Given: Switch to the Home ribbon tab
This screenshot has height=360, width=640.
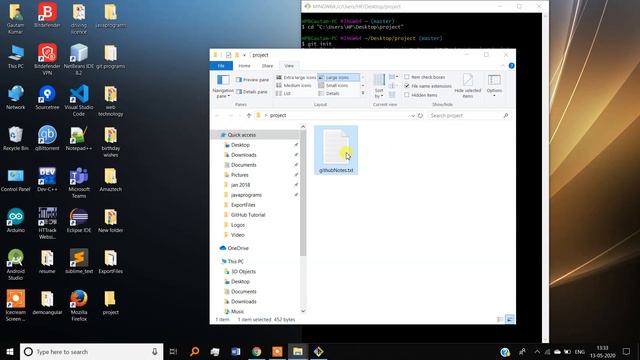Looking at the screenshot, I should point(244,66).
